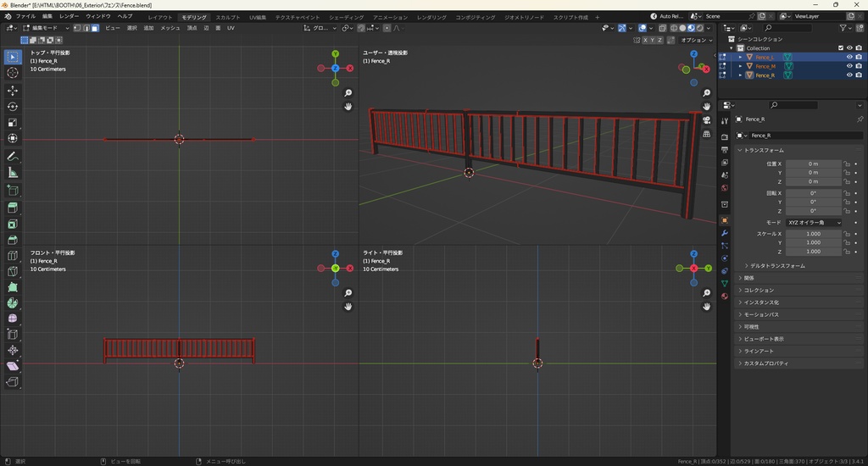Click the zoom magnifier in the top view
Screen dimensions: 868x466
click(348, 93)
